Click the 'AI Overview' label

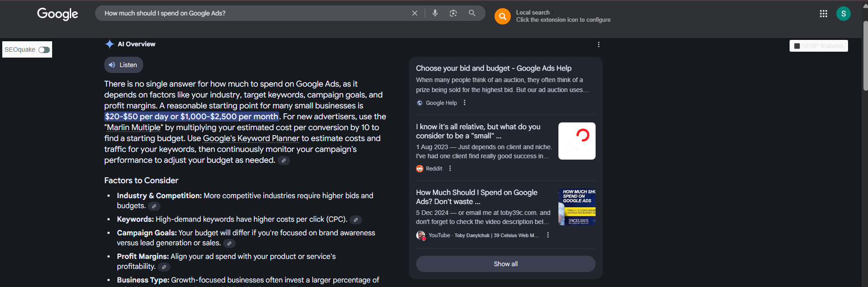click(136, 44)
